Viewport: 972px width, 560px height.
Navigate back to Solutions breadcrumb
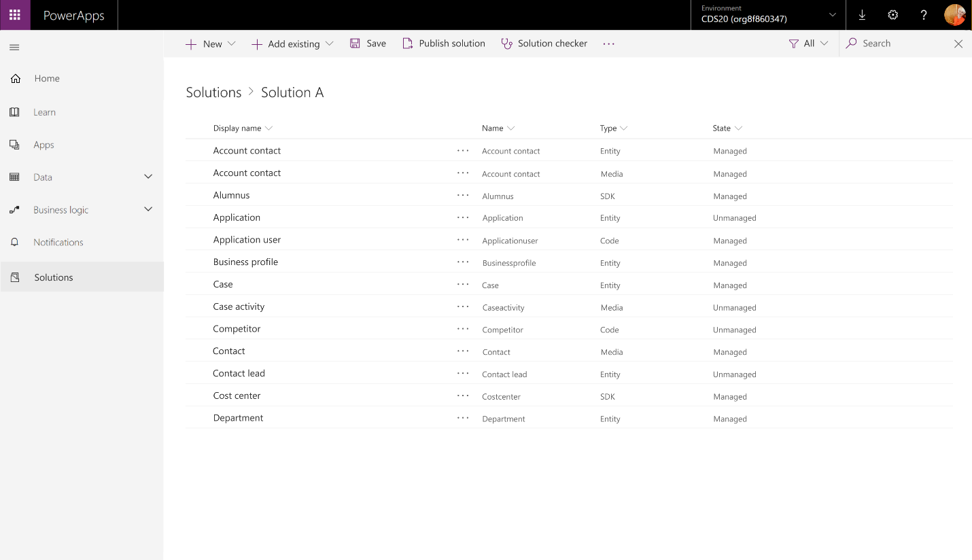coord(213,92)
